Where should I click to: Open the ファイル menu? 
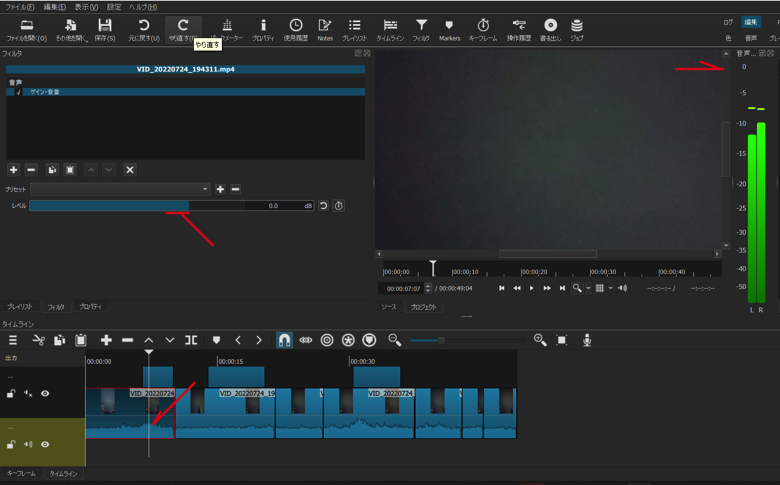pos(20,7)
